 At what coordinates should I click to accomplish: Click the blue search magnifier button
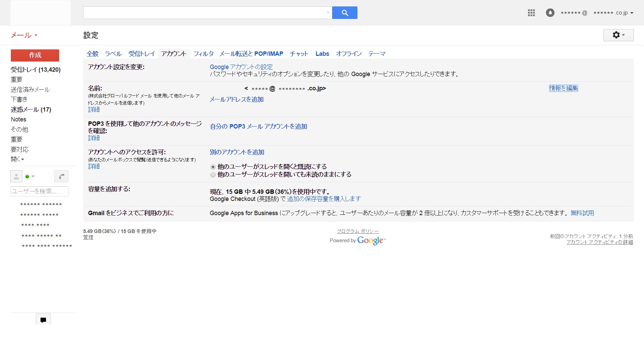345,13
